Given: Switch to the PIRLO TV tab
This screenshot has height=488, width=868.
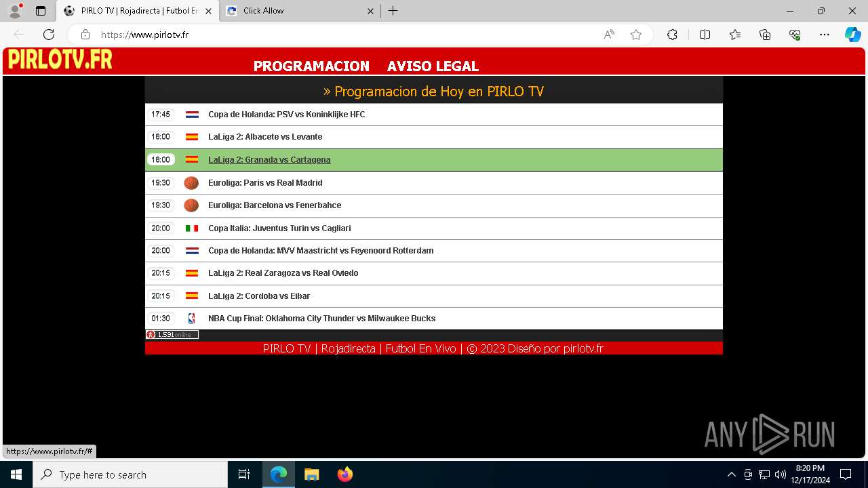Looking at the screenshot, I should point(138,11).
